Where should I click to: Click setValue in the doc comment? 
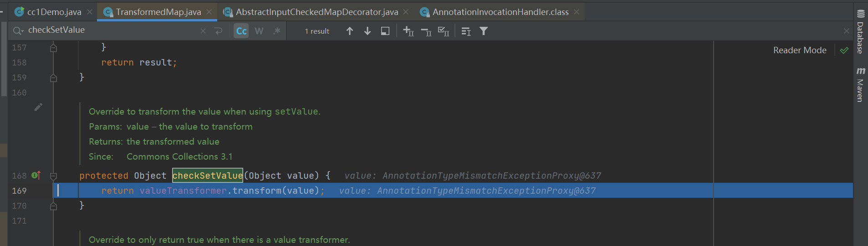click(296, 111)
